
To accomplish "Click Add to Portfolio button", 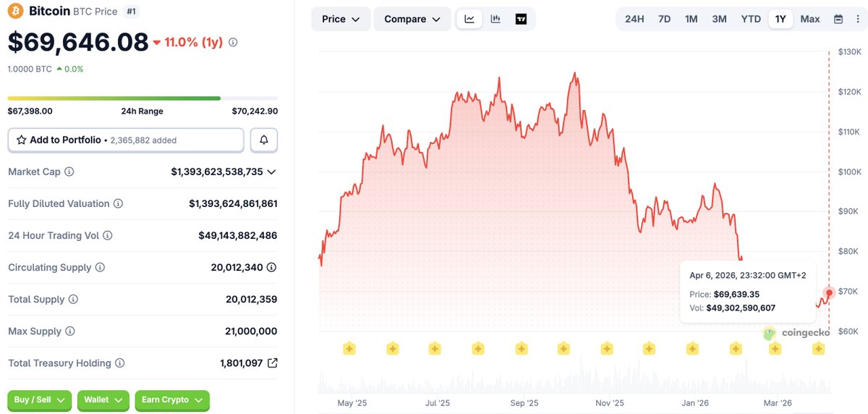I will pyautogui.click(x=126, y=140).
